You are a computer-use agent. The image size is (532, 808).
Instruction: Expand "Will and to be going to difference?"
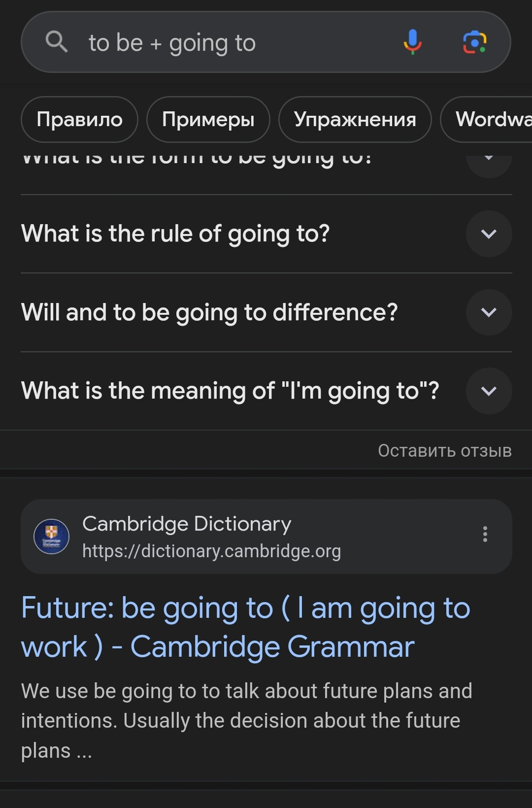coord(489,312)
